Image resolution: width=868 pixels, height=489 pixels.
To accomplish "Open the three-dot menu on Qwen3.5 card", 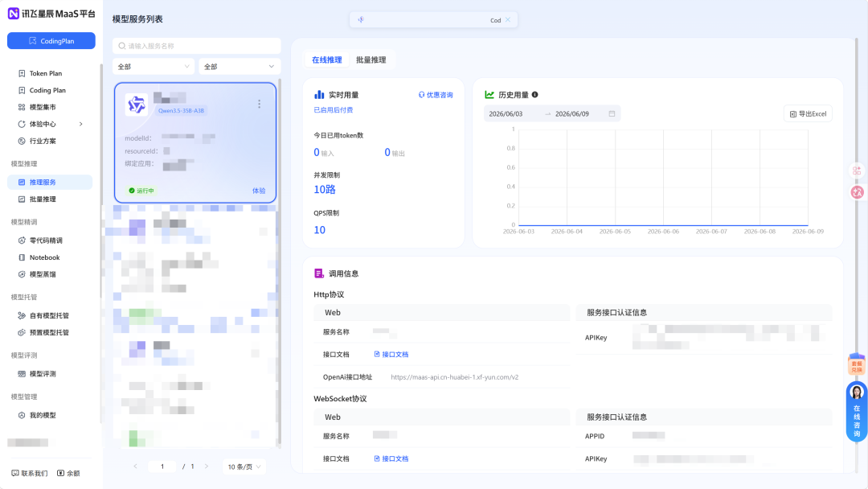I will [259, 104].
